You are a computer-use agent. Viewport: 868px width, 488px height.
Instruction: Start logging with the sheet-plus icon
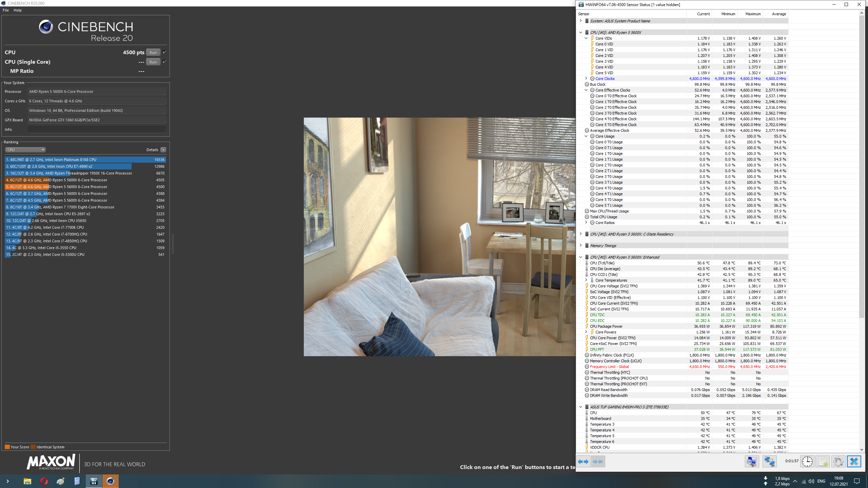(823, 462)
